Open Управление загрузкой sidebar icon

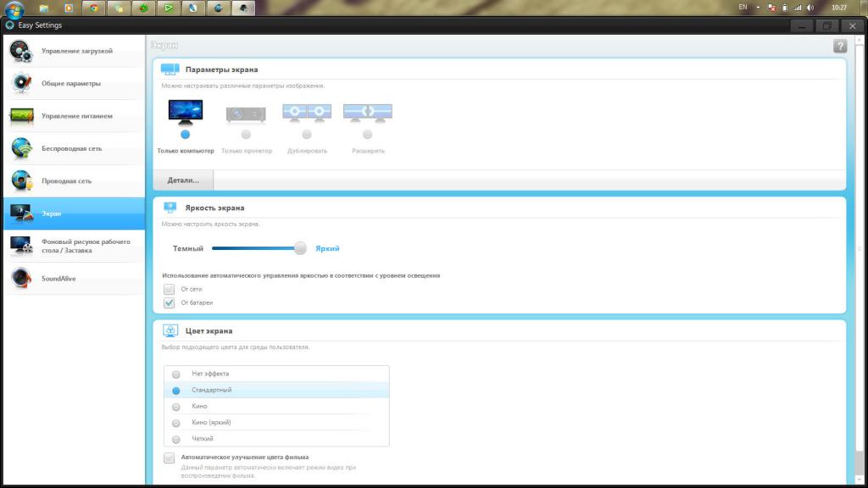(21, 51)
